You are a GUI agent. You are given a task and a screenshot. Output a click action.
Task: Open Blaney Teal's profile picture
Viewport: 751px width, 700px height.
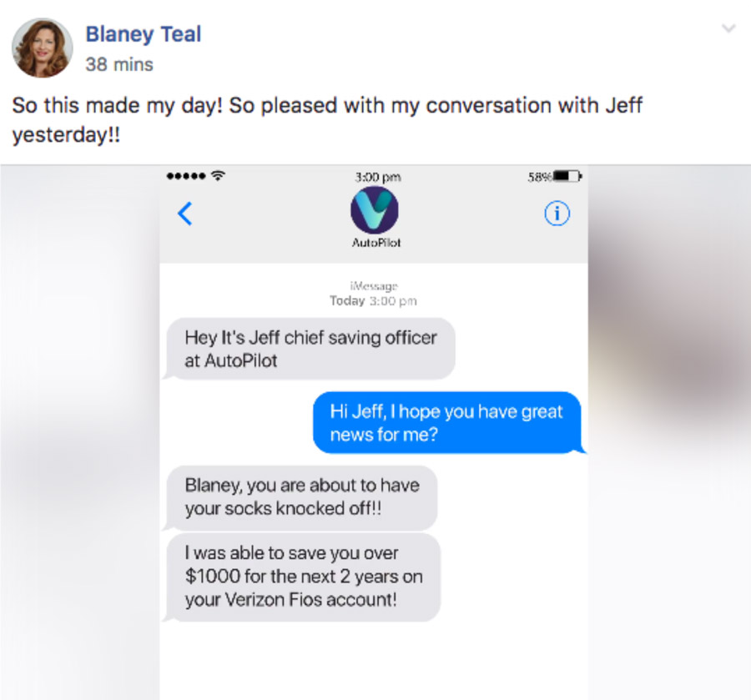coord(43,48)
